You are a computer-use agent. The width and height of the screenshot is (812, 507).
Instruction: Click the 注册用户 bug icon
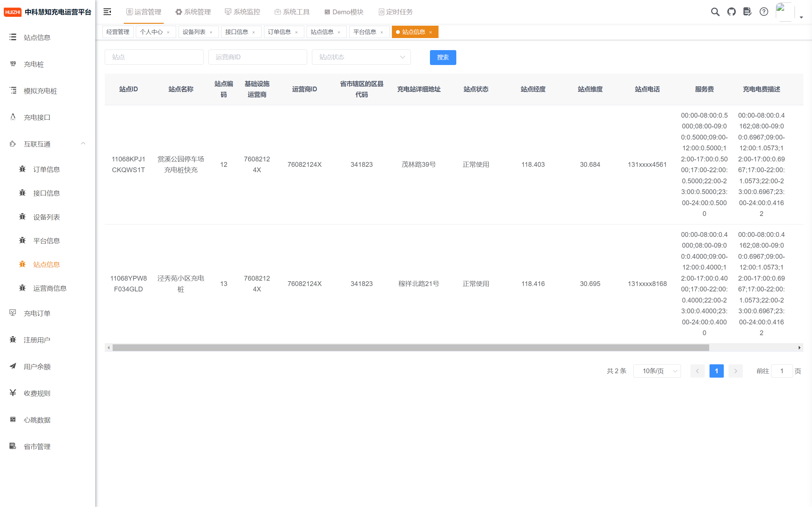point(13,340)
